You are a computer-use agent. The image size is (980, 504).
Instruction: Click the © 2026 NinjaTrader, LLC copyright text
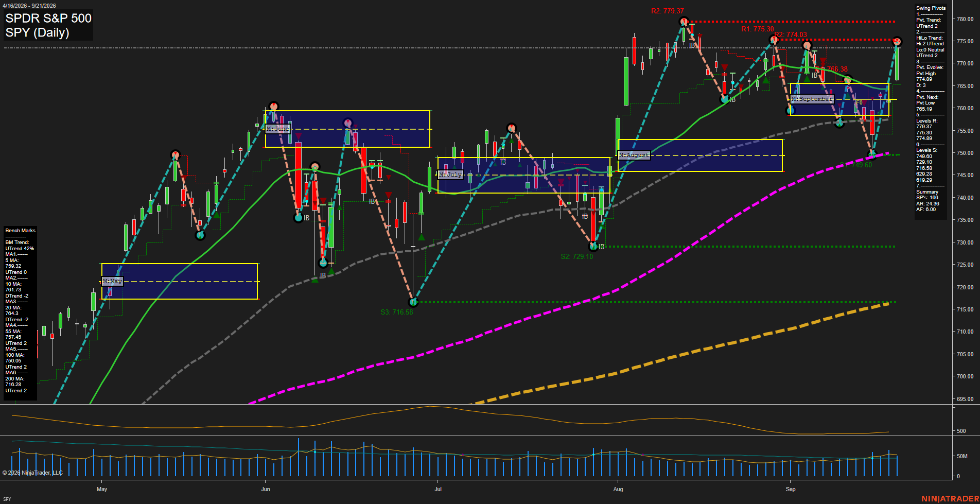pyautogui.click(x=32, y=473)
